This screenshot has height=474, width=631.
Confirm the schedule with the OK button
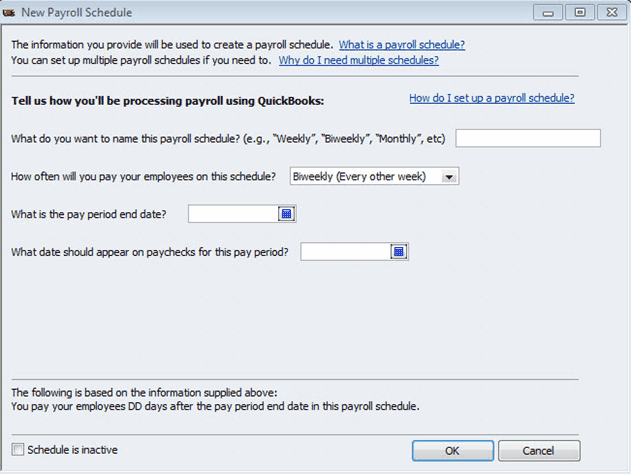pyautogui.click(x=453, y=450)
